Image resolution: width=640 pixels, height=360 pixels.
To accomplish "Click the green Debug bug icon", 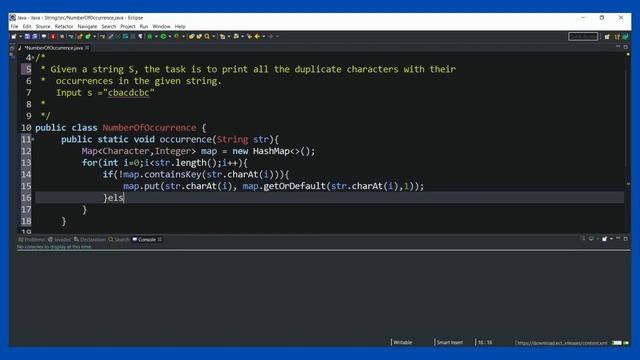I will pos(149,36).
